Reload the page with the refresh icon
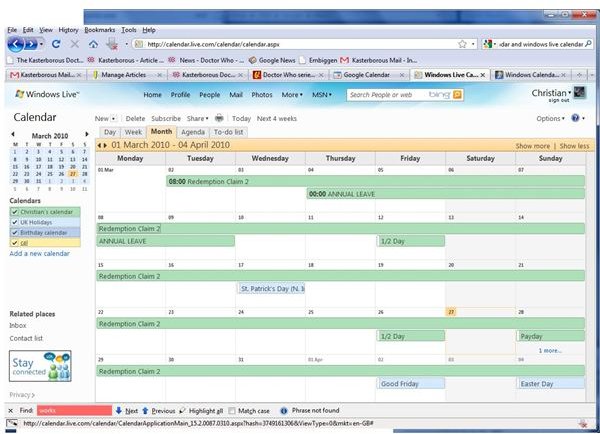 click(x=56, y=44)
